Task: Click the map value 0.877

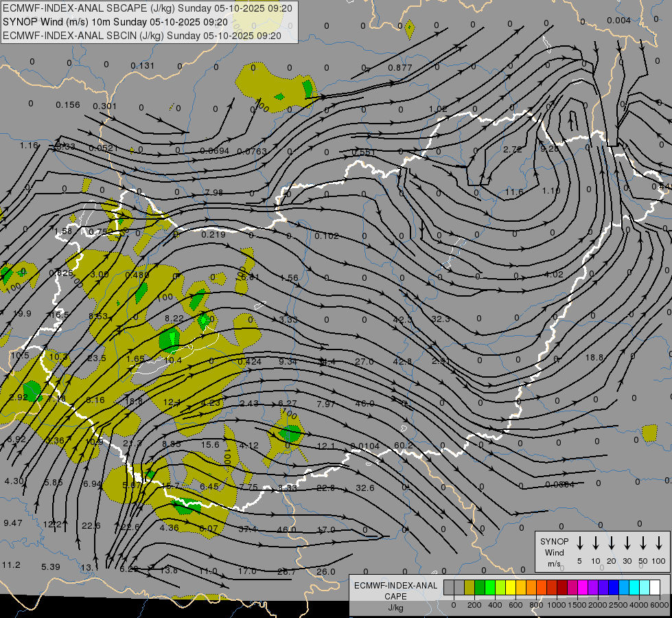Action: click(400, 68)
